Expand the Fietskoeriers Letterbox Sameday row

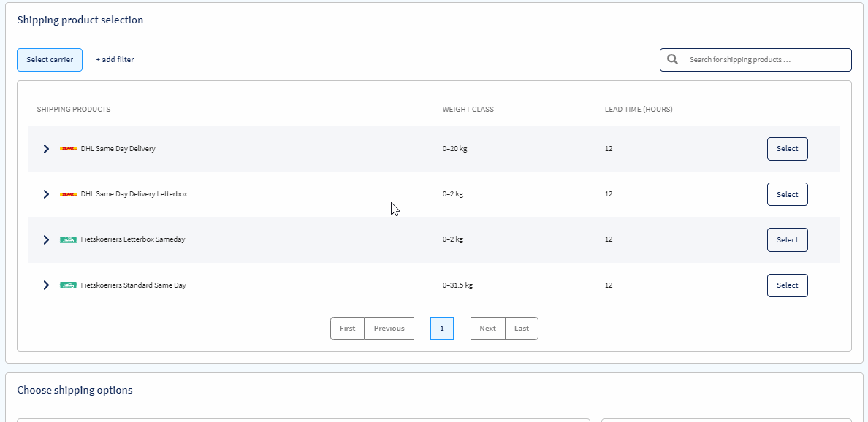(46, 239)
